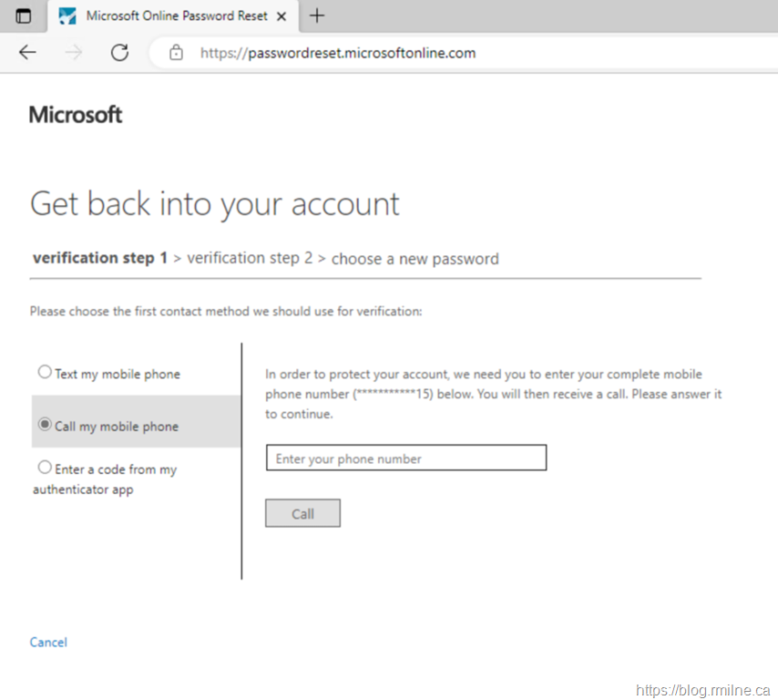The image size is (778, 700).
Task: Open a new browser tab
Action: pos(317,15)
